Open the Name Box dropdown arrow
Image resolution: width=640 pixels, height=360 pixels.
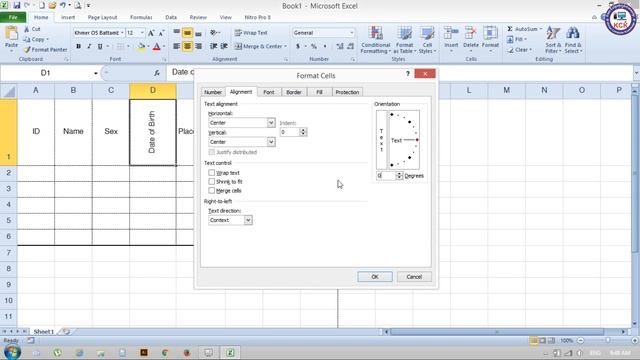[96, 73]
